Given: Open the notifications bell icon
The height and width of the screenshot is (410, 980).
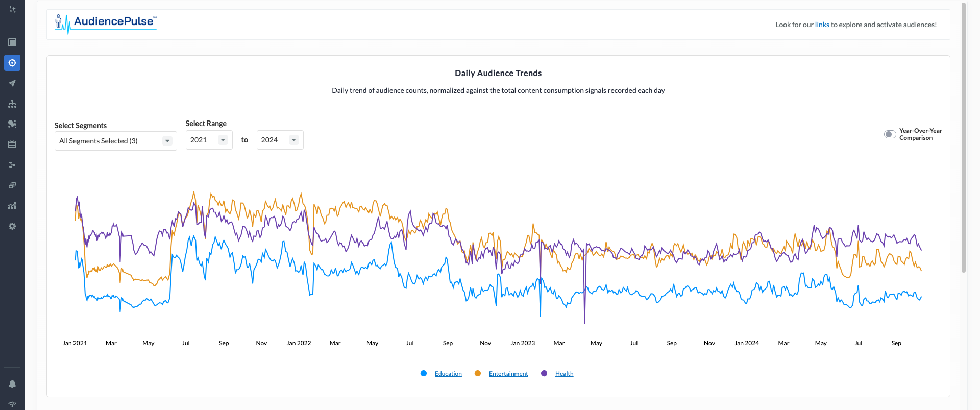Looking at the screenshot, I should (x=12, y=384).
